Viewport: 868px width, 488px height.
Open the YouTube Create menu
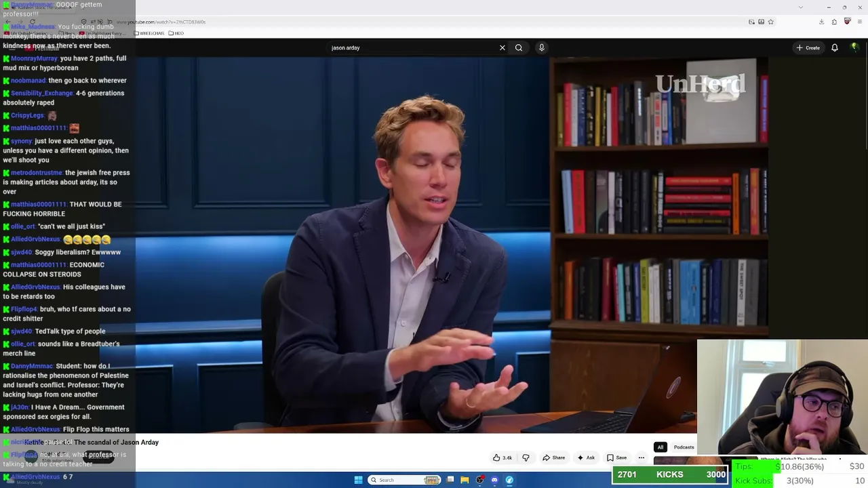[x=808, y=47]
